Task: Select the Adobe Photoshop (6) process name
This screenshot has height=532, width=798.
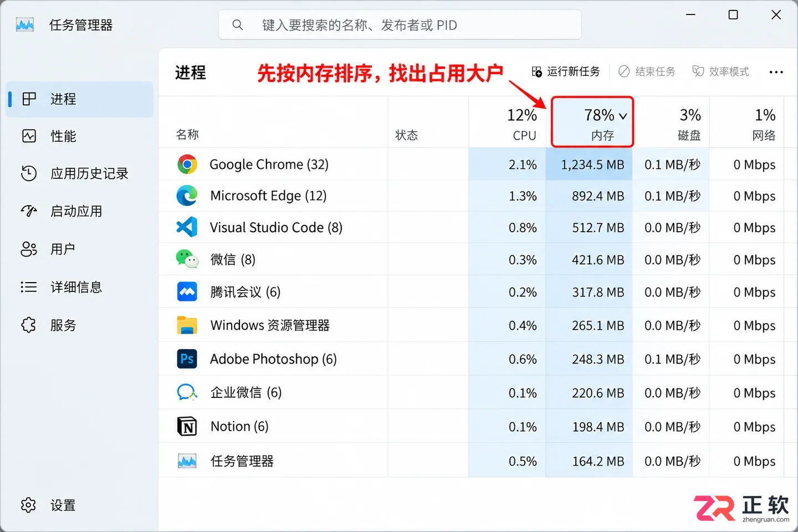Action: coord(273,359)
